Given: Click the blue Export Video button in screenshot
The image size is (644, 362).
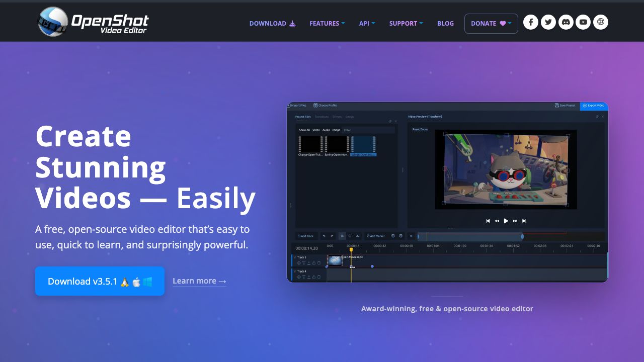Looking at the screenshot, I should tap(594, 106).
